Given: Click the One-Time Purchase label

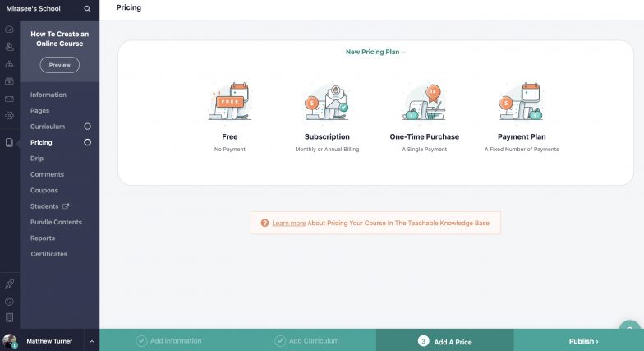Looking at the screenshot, I should pyautogui.click(x=424, y=136).
